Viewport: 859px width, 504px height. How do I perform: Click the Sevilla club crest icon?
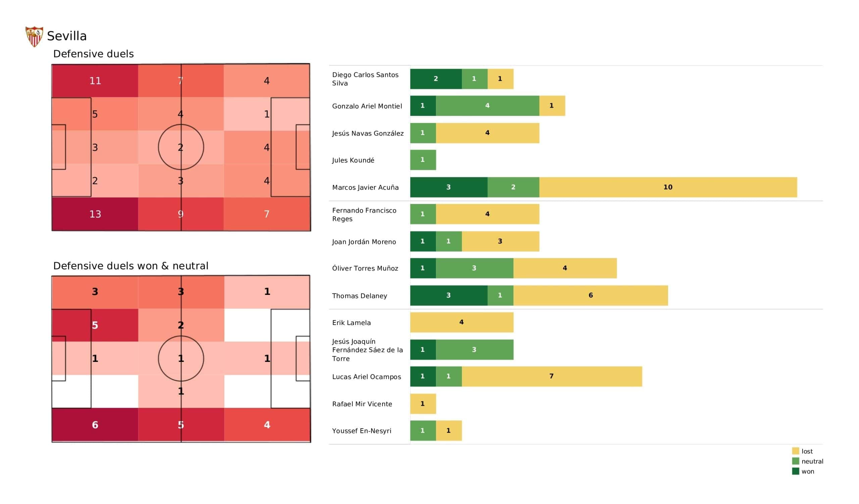pyautogui.click(x=34, y=37)
